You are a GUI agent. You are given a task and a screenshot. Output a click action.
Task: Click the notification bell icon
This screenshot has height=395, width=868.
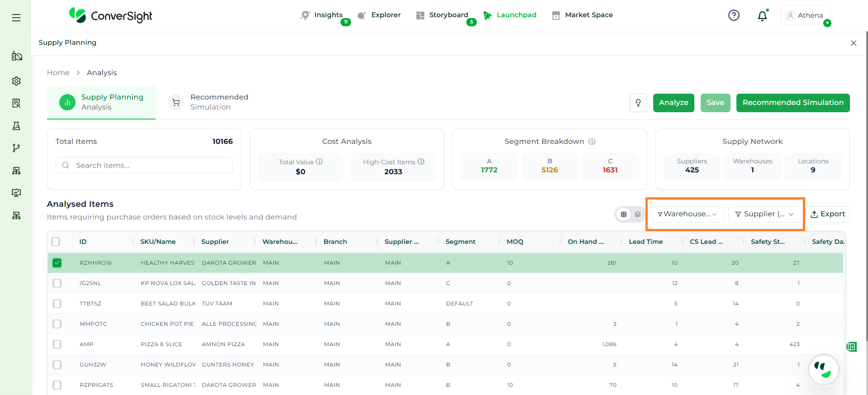click(x=762, y=16)
